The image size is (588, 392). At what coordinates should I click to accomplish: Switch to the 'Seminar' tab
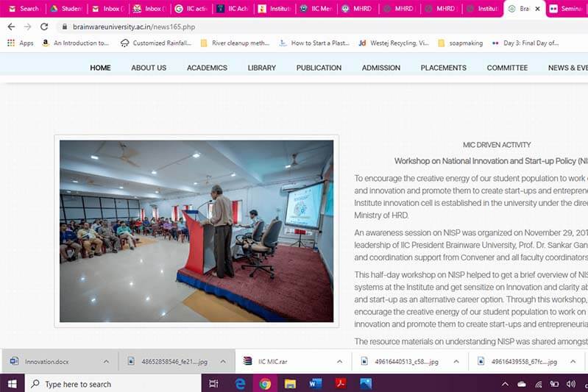coord(566,8)
